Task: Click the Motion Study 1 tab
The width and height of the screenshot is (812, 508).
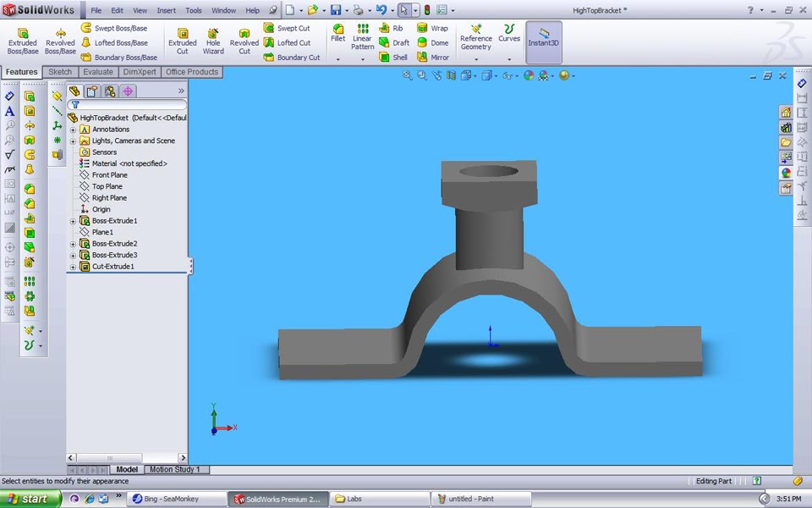Action: (x=176, y=469)
